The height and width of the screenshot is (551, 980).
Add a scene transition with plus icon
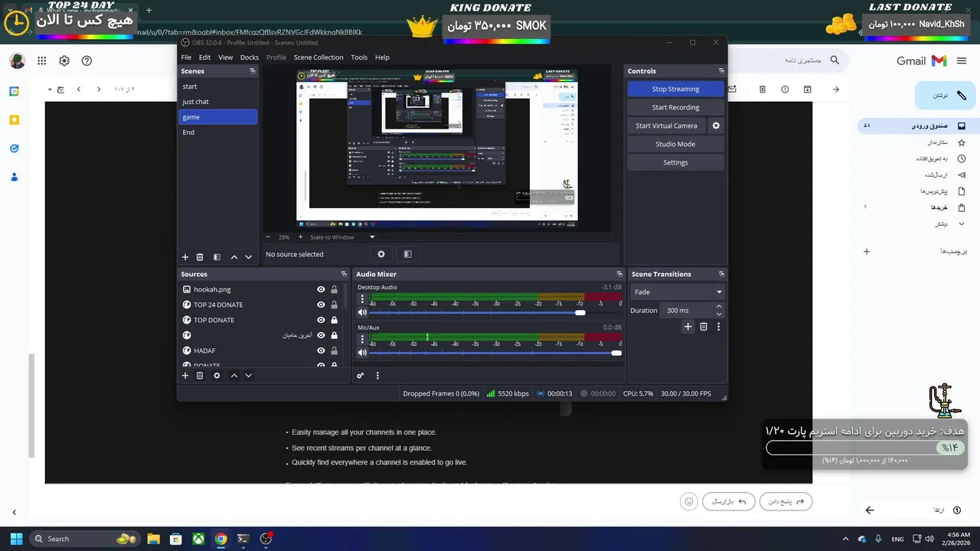tap(688, 327)
